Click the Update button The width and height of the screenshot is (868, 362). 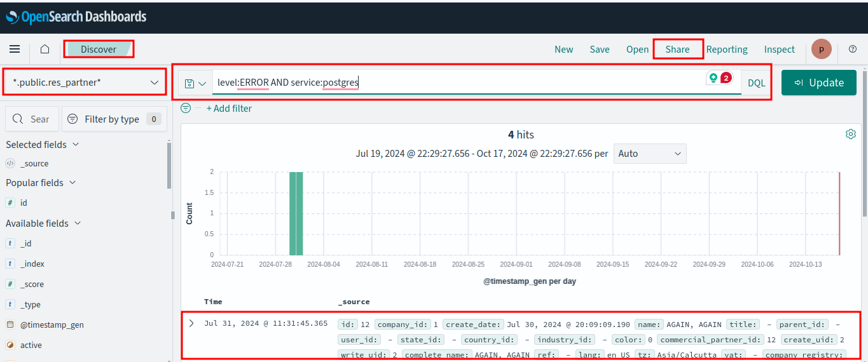pyautogui.click(x=819, y=83)
